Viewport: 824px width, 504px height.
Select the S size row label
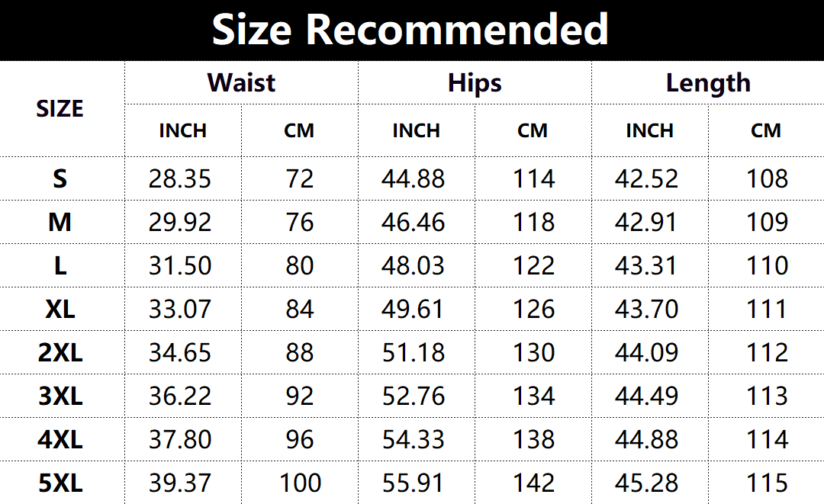coord(60,178)
